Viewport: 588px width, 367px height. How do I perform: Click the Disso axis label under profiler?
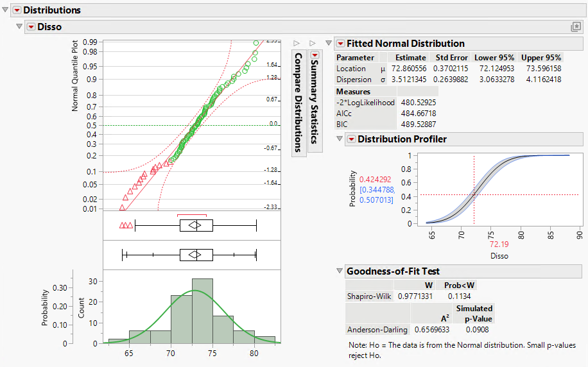(x=499, y=256)
